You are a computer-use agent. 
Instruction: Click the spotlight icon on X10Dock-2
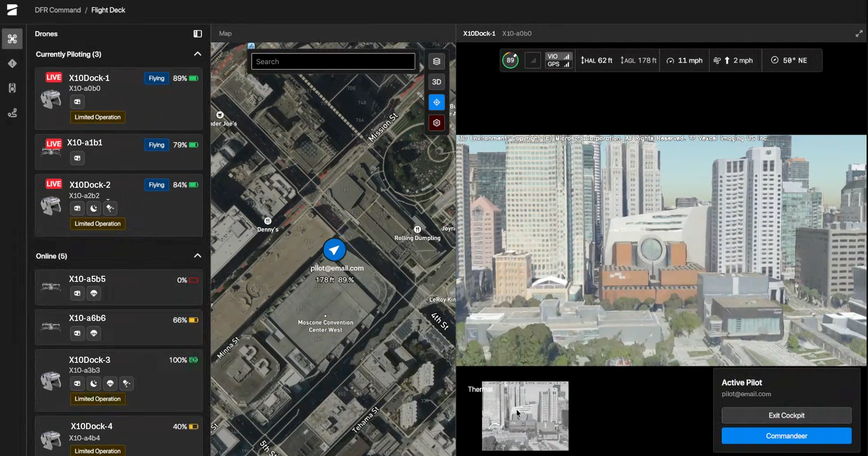110,208
